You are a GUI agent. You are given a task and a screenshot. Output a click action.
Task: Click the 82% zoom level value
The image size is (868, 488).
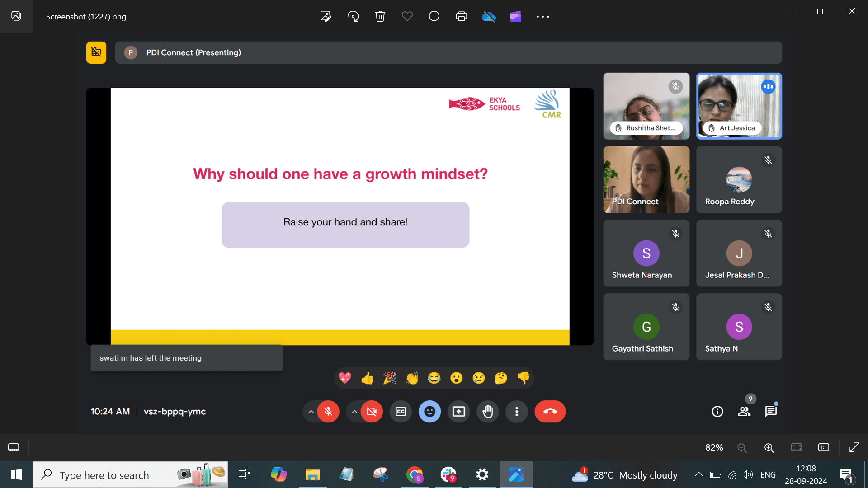coord(714,447)
